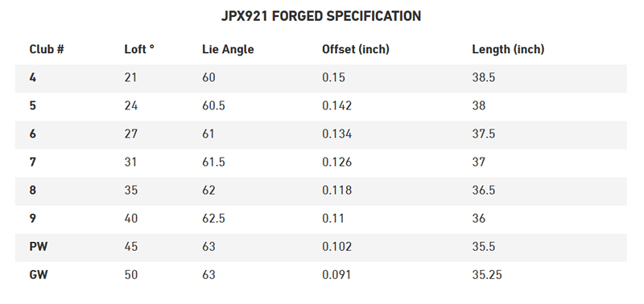Select lie angle value 60.5
The image size is (644, 304).
click(213, 106)
